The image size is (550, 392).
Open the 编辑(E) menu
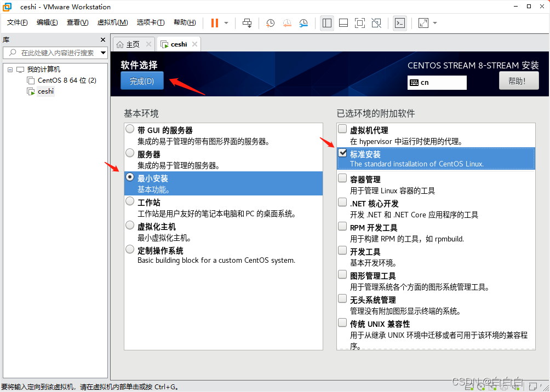click(x=47, y=22)
